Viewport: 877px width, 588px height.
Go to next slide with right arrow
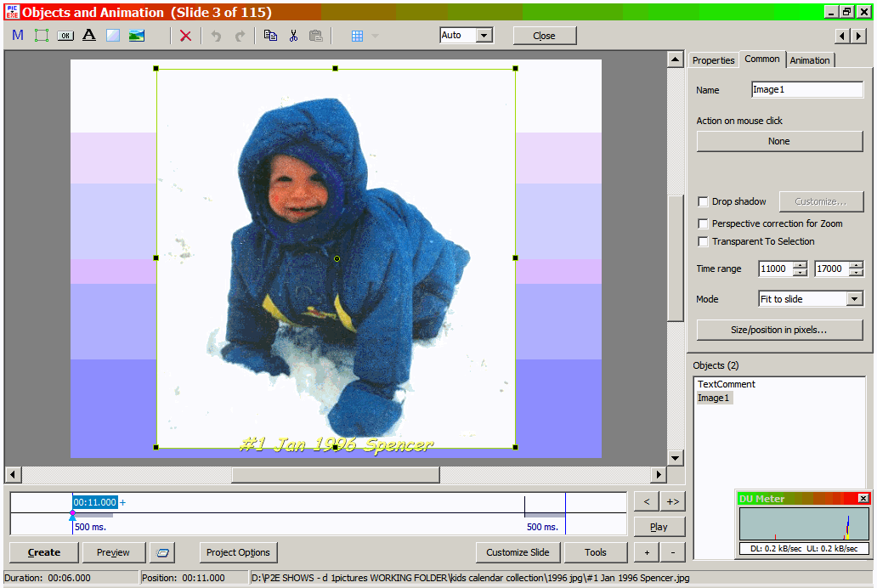pos(858,36)
